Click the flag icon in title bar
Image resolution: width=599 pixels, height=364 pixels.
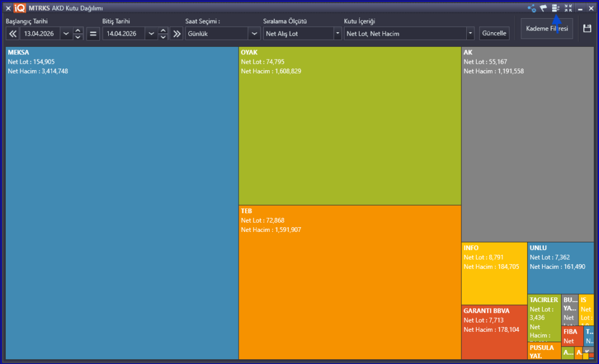click(x=543, y=8)
